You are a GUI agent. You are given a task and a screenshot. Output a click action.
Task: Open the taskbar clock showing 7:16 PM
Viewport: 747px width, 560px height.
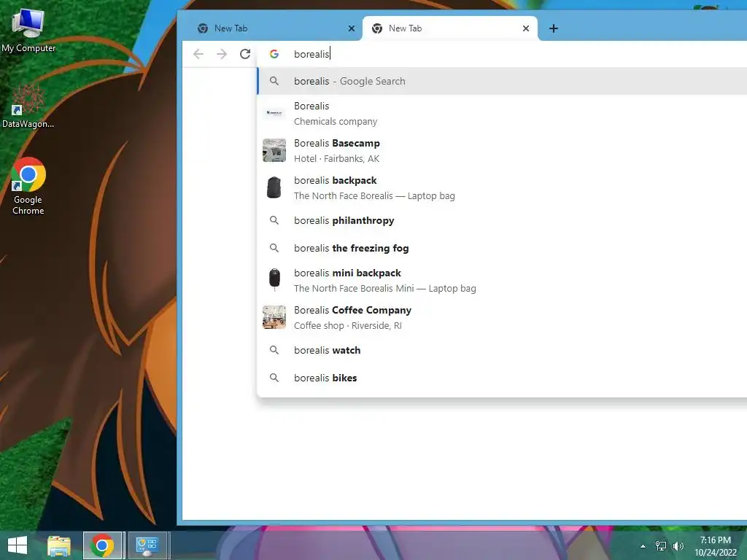click(x=716, y=546)
